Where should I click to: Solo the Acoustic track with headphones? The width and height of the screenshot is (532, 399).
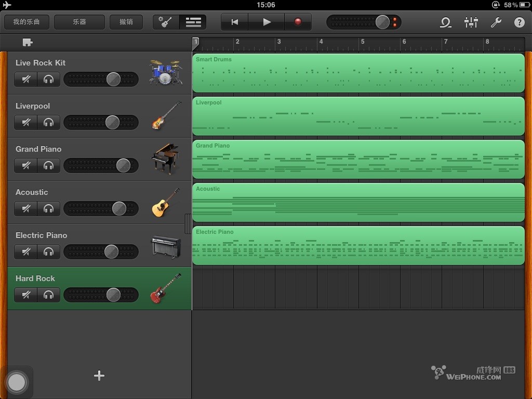point(49,209)
